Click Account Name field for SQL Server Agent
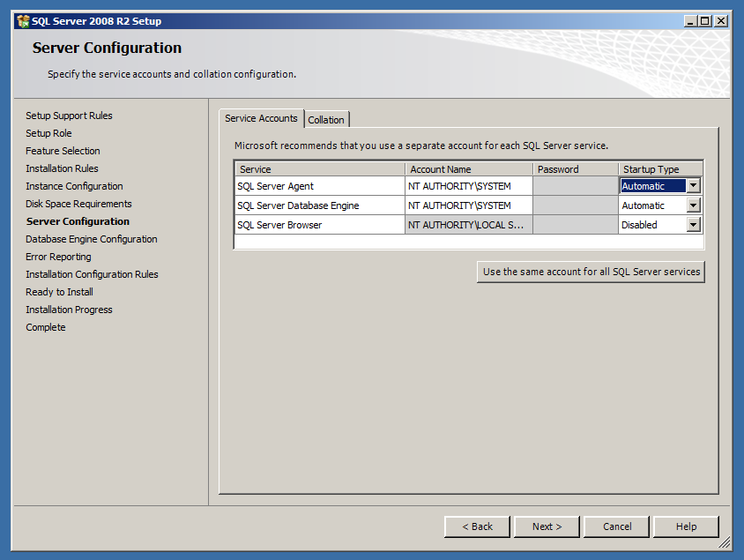This screenshot has height=560, width=744. tap(468, 186)
